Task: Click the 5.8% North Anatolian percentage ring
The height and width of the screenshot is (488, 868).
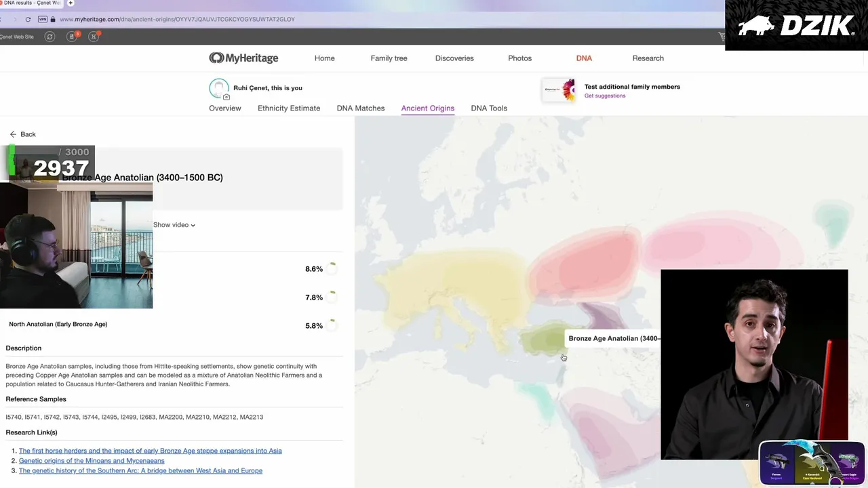Action: tap(332, 325)
